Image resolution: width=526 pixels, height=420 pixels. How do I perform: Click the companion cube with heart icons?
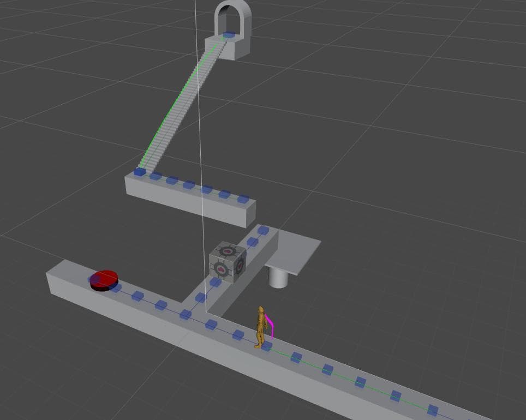[x=228, y=263]
